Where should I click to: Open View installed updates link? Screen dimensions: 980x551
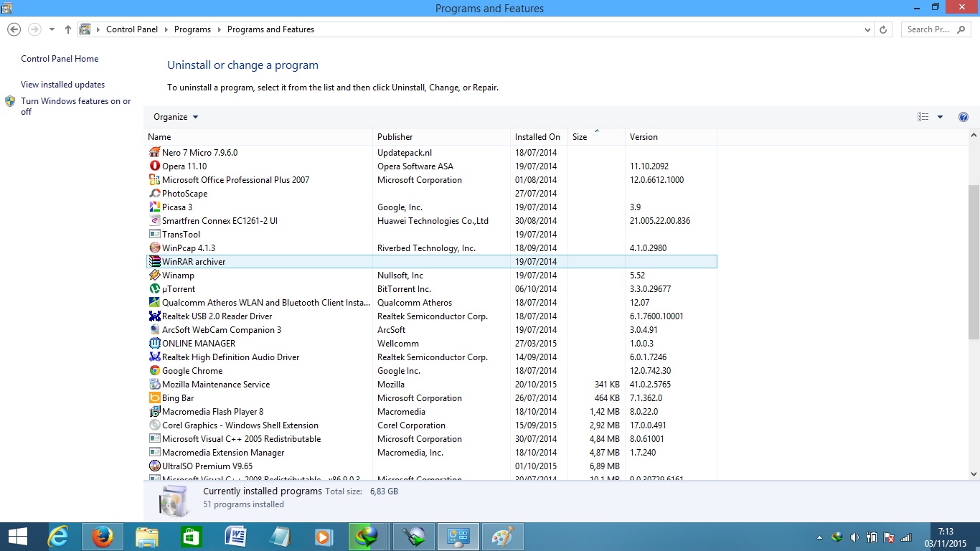62,85
